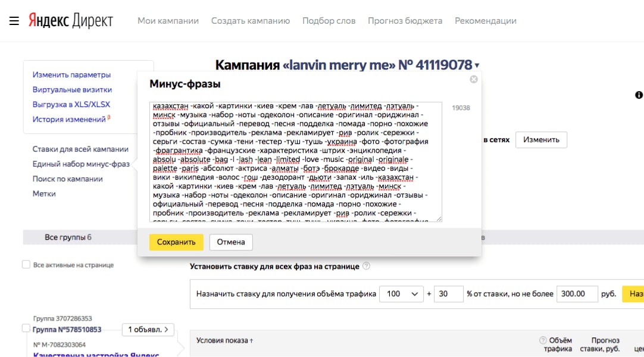Click the info icon at right edge
Viewport: 644px width, 357px height.
coord(639,95)
